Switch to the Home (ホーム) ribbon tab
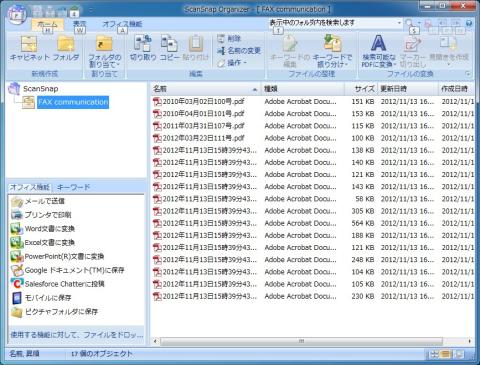Viewport: 480px width, 365px height. point(47,24)
